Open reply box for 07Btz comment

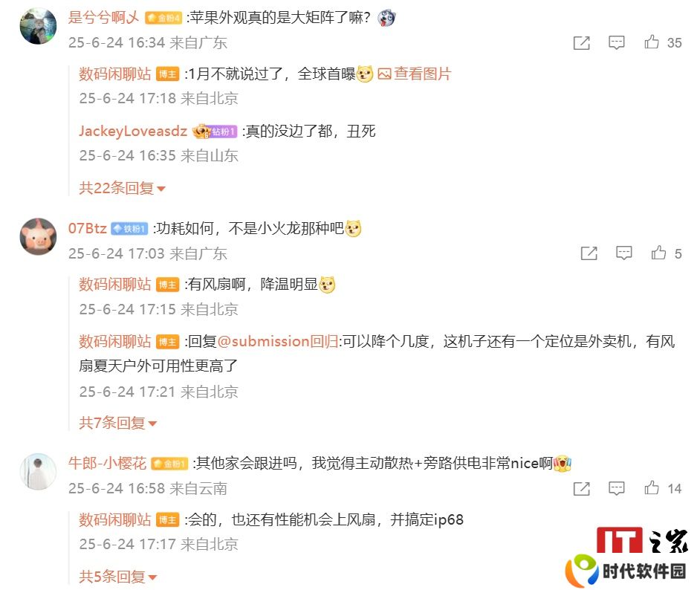tap(623, 253)
